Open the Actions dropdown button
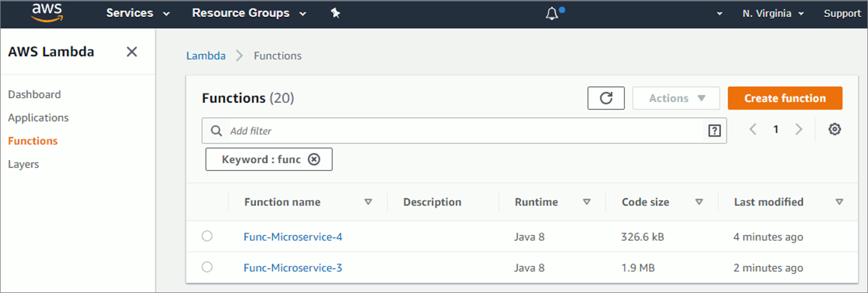 pos(676,98)
